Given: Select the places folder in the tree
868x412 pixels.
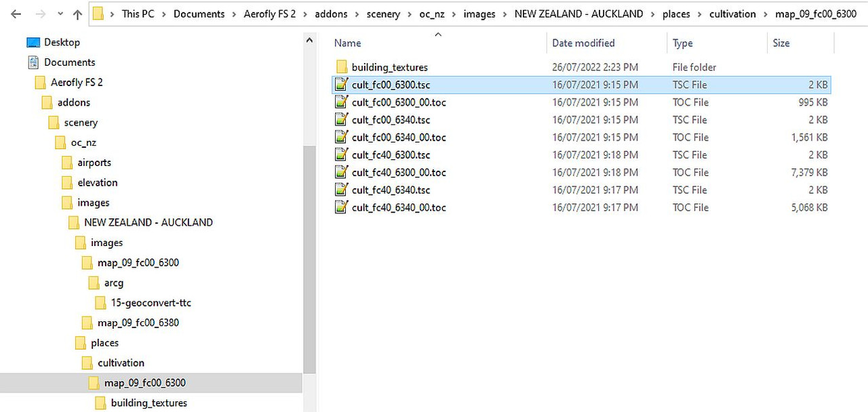Looking at the screenshot, I should (104, 343).
